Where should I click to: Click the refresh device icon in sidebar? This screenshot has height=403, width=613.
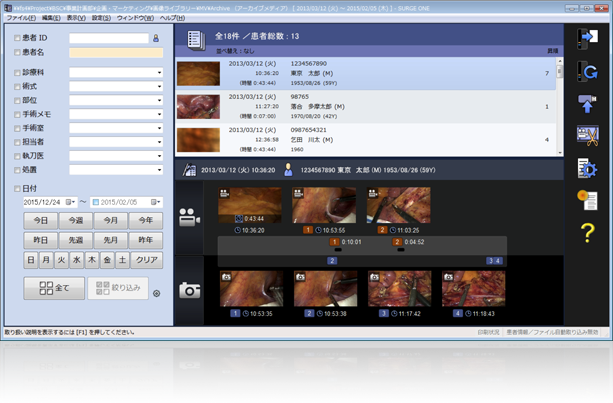587,72
